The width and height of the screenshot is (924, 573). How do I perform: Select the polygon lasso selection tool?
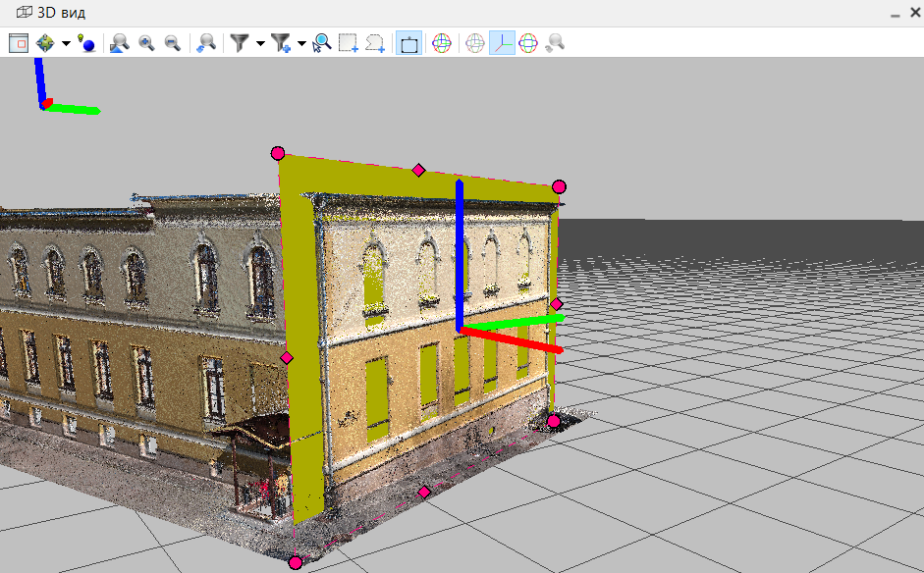[x=374, y=43]
